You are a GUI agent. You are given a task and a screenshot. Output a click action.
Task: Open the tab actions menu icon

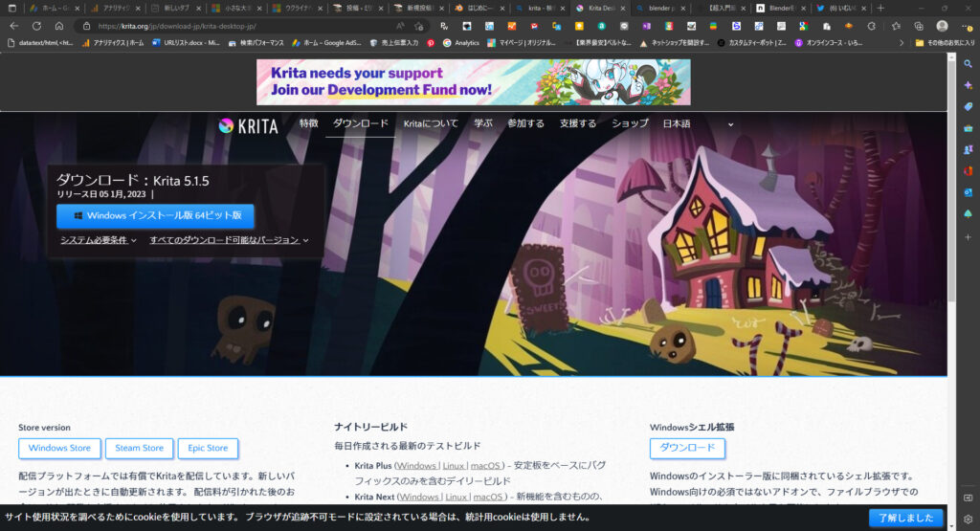(11, 8)
